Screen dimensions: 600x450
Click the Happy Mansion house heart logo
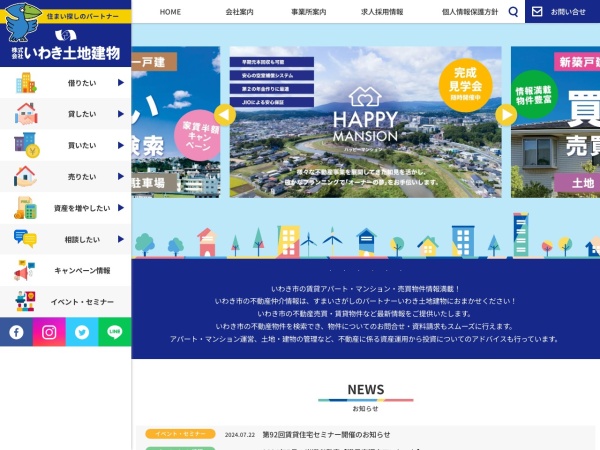click(x=365, y=96)
